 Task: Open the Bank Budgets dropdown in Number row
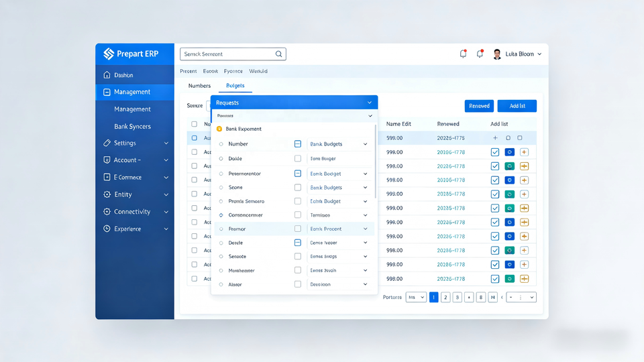click(x=339, y=144)
